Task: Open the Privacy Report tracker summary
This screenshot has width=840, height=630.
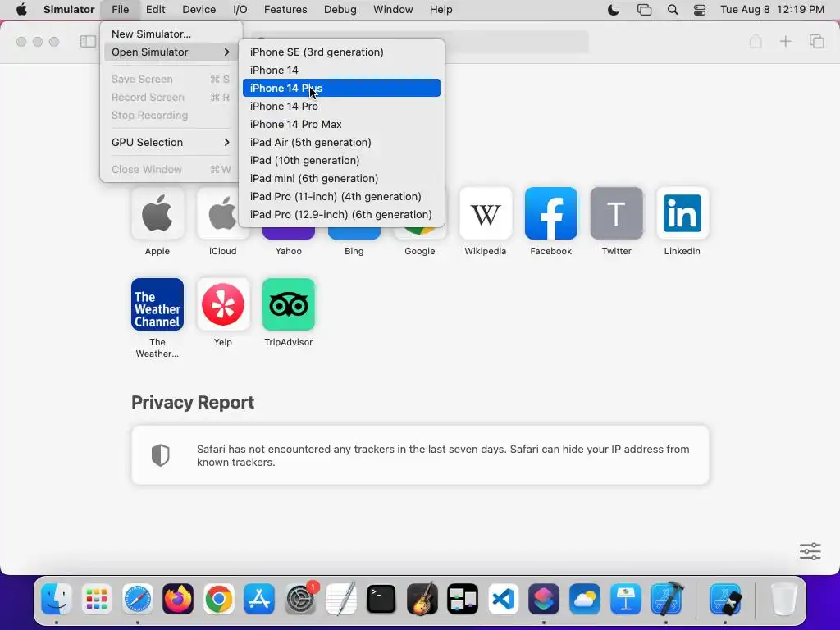Action: 421,455
